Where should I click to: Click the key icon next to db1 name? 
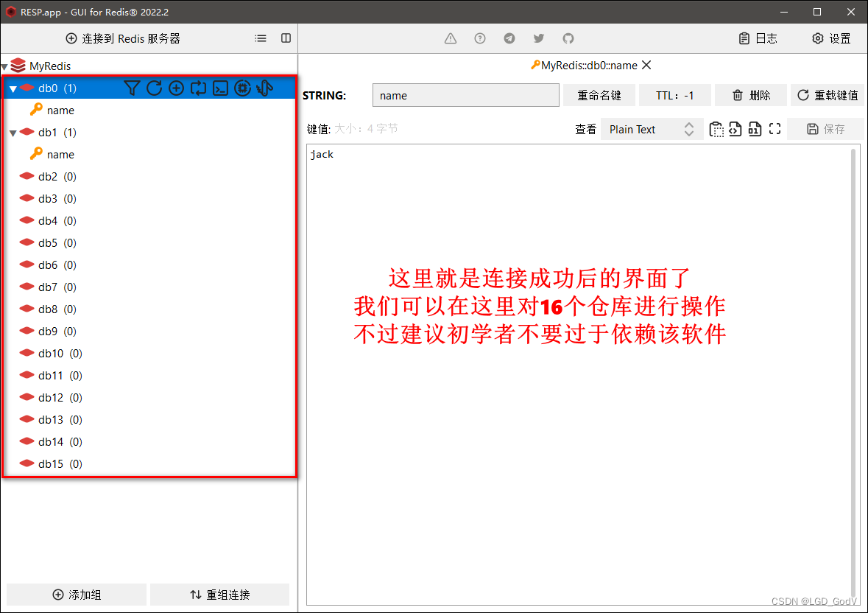[36, 153]
